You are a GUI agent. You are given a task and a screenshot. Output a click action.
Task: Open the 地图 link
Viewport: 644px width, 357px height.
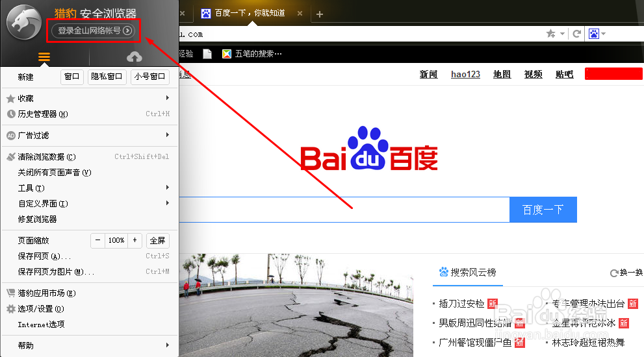coord(502,74)
